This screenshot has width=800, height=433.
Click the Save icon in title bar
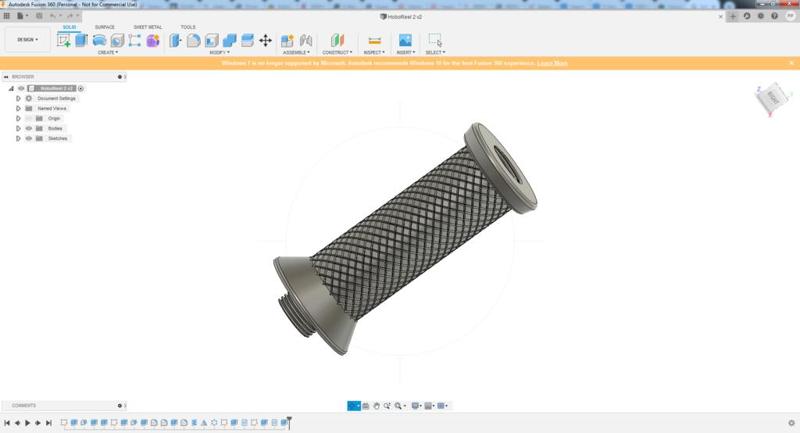coord(39,16)
